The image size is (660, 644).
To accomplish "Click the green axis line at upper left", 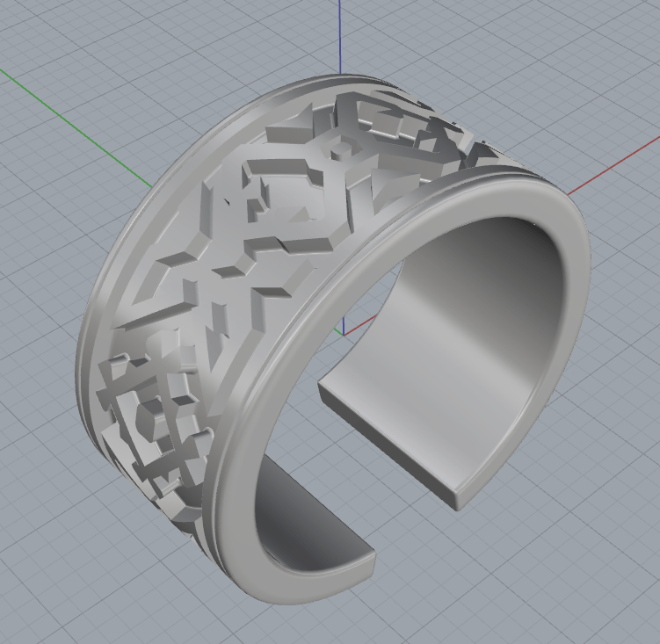I will tap(79, 123).
